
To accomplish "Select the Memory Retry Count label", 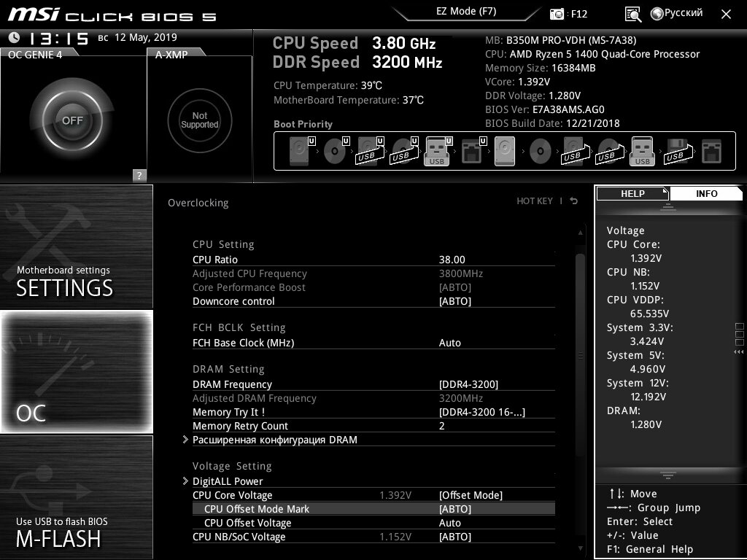I will pyautogui.click(x=240, y=426).
